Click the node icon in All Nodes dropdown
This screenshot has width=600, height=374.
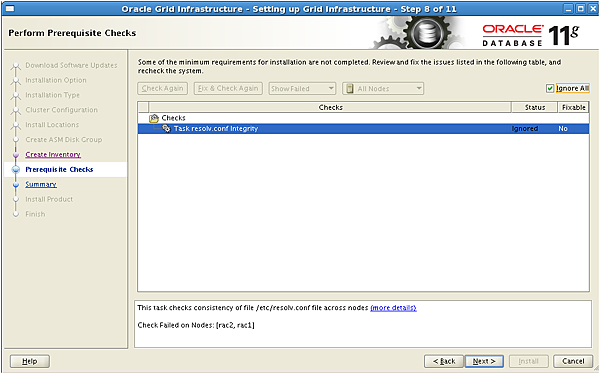click(x=350, y=89)
